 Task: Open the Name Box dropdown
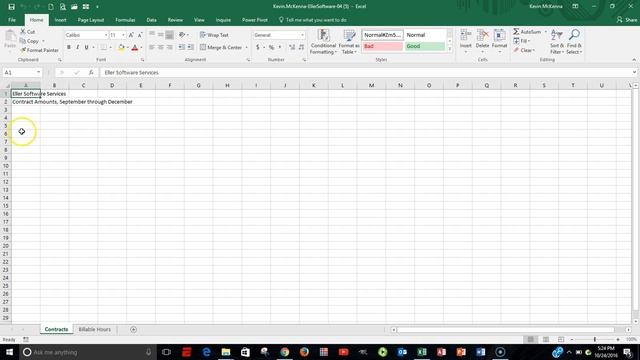pyautogui.click(x=38, y=72)
